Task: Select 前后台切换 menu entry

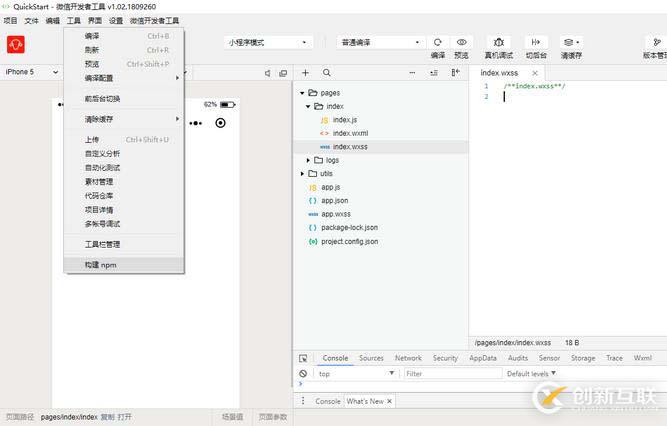Action: (124, 99)
